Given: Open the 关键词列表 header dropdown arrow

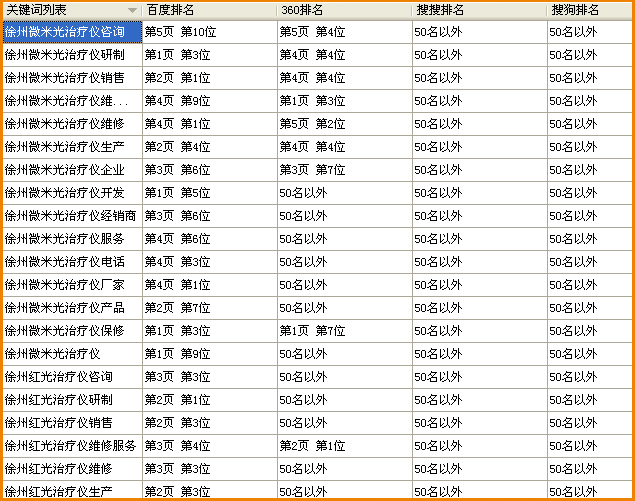Looking at the screenshot, I should [132, 10].
